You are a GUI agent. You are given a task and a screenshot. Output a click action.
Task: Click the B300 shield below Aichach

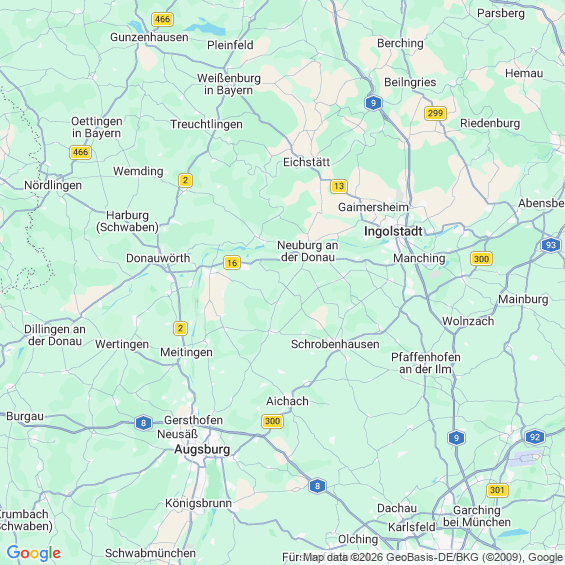point(272,421)
